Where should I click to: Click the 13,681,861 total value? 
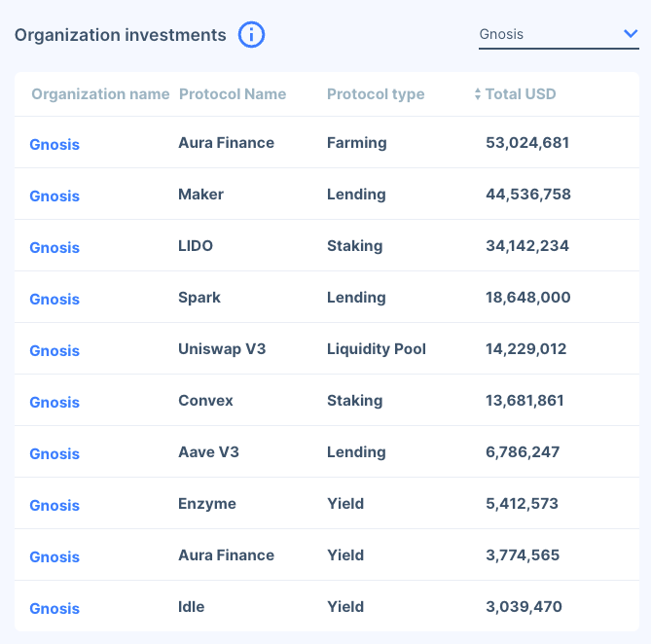pos(524,401)
